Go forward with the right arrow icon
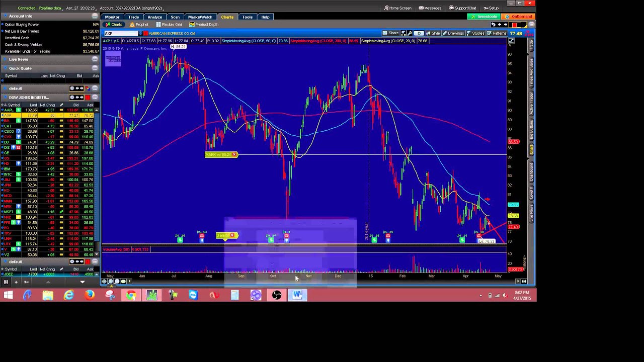Screen dimensions: 644x362 click(x=505, y=25)
